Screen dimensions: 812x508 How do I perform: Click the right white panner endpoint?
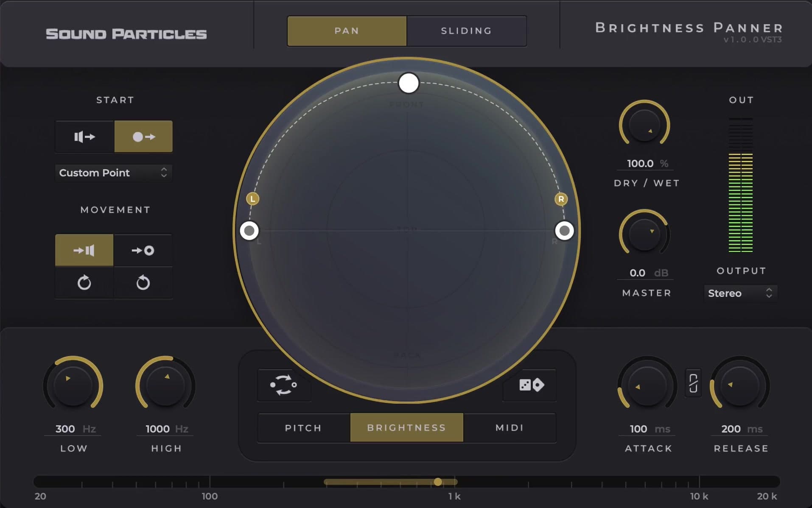click(564, 231)
